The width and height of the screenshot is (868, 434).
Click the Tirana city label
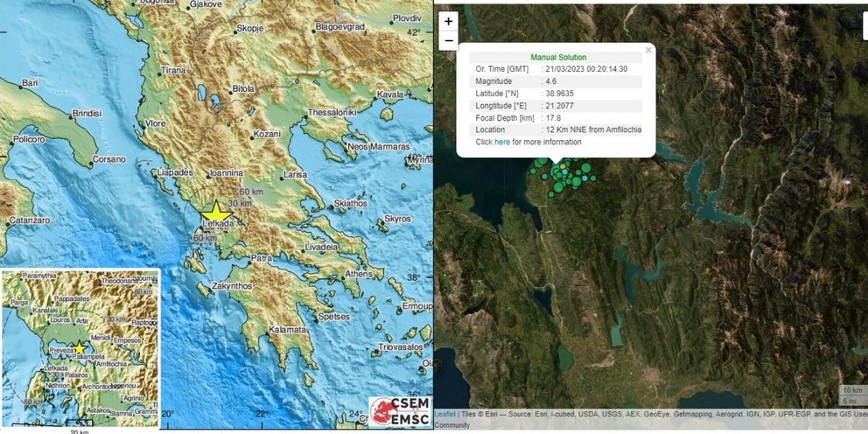(x=173, y=71)
